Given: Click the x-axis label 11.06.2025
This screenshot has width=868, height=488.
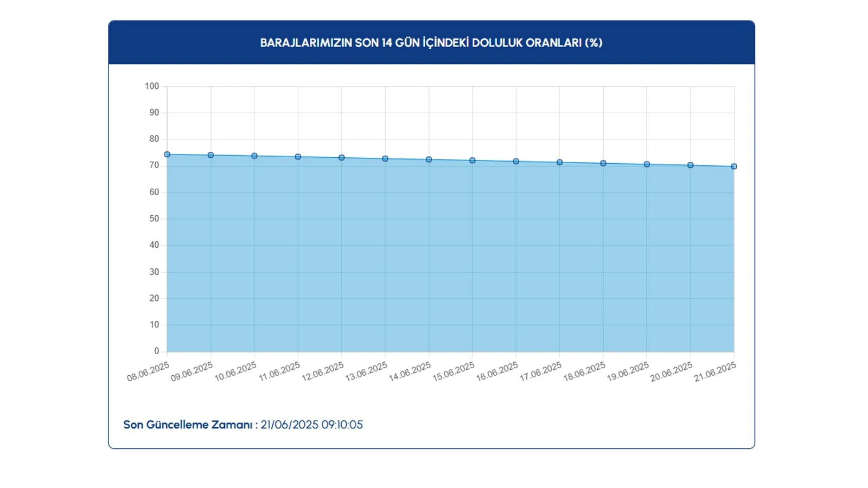Looking at the screenshot, I should 279,372.
